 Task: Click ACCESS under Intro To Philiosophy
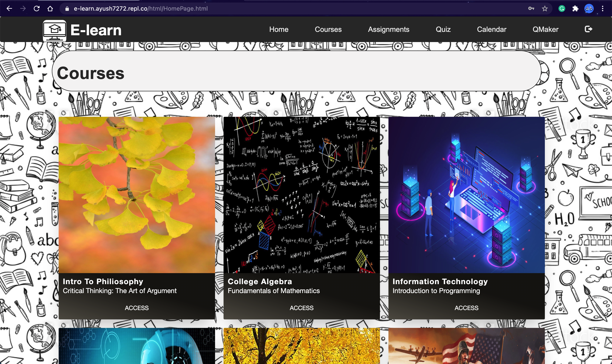tap(137, 308)
